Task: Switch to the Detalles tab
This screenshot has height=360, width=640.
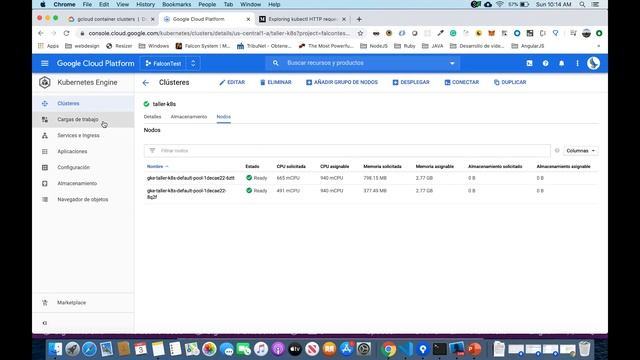Action: tap(152, 117)
